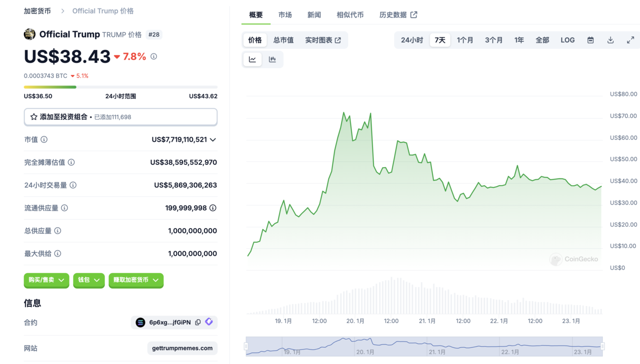Viewport: 640px width, 364px height.
Task: Select the 价格 chart mode
Action: point(255,40)
